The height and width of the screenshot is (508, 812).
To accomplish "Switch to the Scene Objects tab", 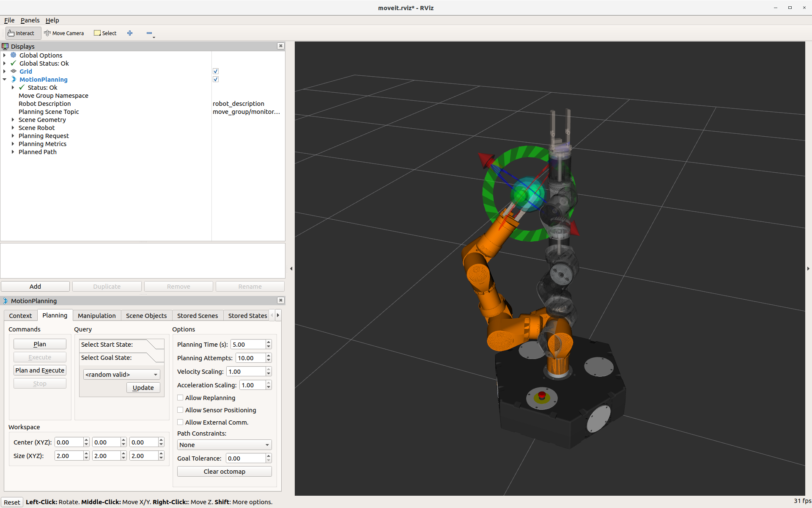I will pos(146,315).
